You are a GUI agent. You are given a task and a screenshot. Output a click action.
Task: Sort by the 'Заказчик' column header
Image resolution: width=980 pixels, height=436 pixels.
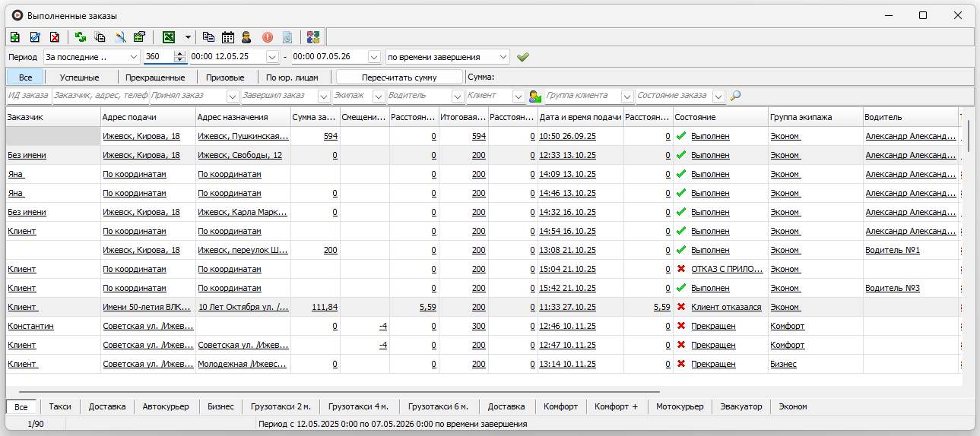pyautogui.click(x=53, y=117)
